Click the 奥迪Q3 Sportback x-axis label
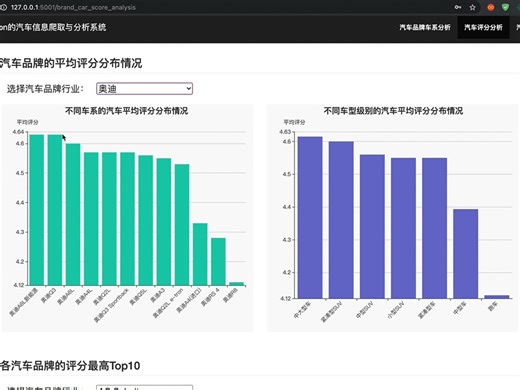This screenshot has width=520, height=390. click(111, 305)
